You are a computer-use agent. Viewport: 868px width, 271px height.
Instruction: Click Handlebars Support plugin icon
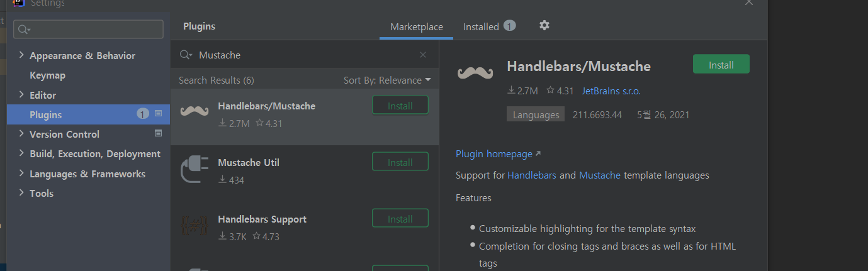(x=194, y=226)
